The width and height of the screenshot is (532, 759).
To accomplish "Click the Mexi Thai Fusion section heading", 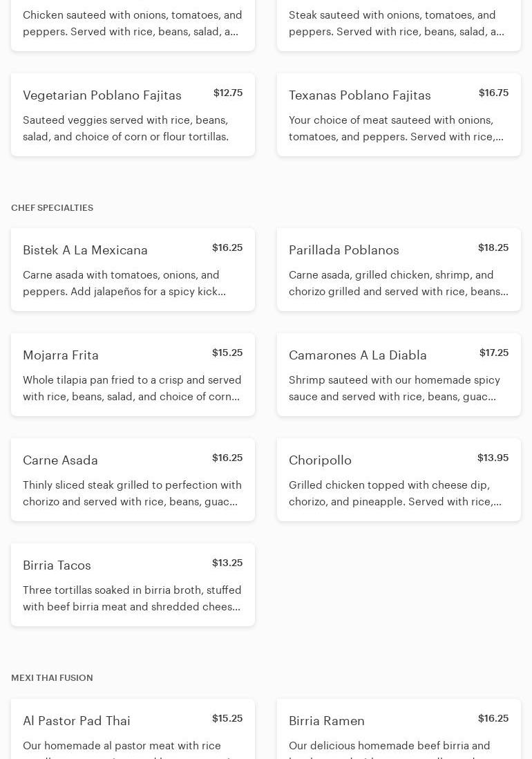I will [52, 678].
